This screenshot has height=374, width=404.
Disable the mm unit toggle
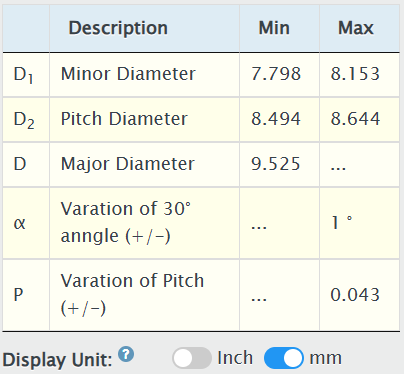click(x=284, y=358)
